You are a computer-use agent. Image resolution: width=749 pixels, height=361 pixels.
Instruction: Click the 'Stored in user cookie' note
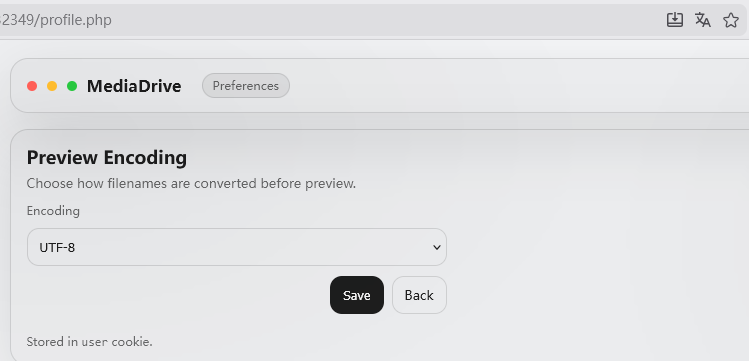coord(89,341)
